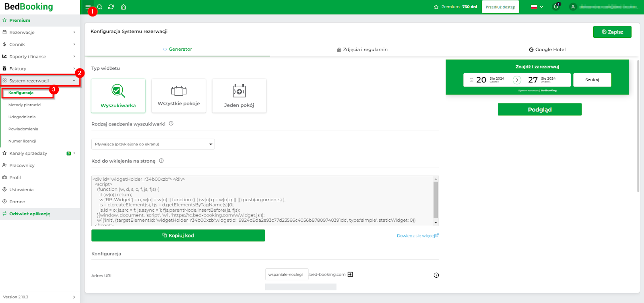This screenshot has height=303, width=644.
Task: Click the Premium star icon in top bar
Action: pyautogui.click(x=436, y=7)
